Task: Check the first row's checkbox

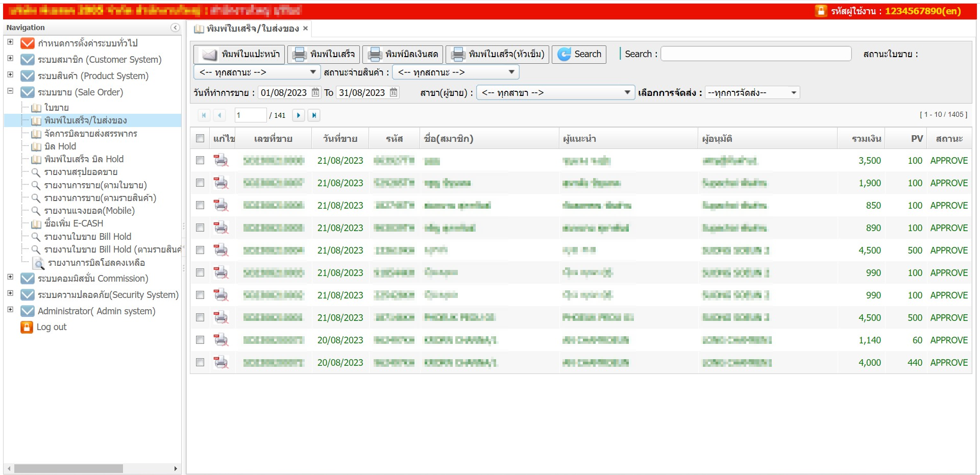Action: (x=200, y=161)
